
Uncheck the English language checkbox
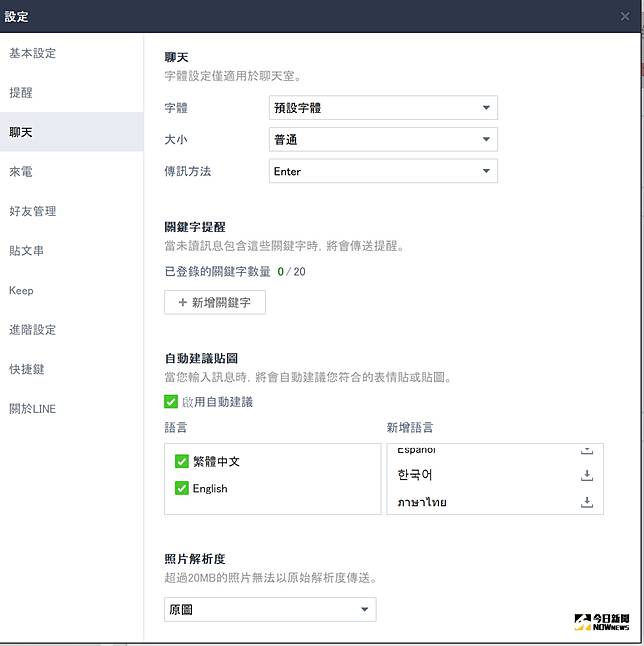pos(181,488)
